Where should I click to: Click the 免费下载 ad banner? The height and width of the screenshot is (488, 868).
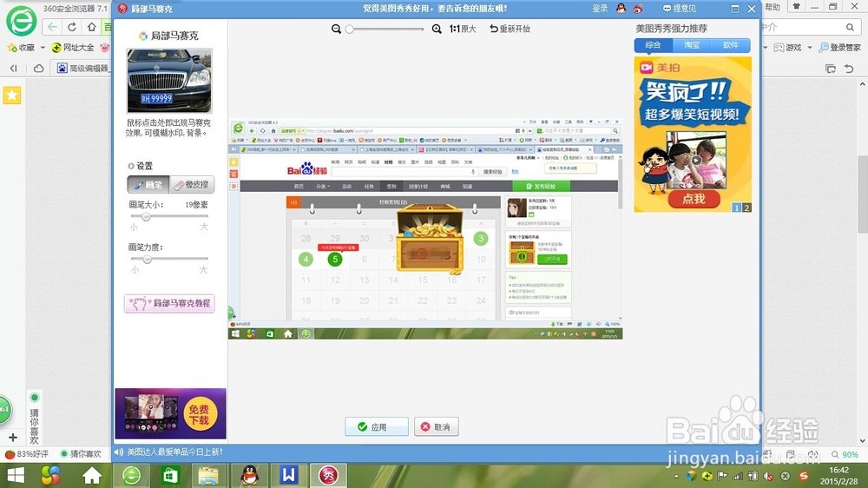pos(170,414)
